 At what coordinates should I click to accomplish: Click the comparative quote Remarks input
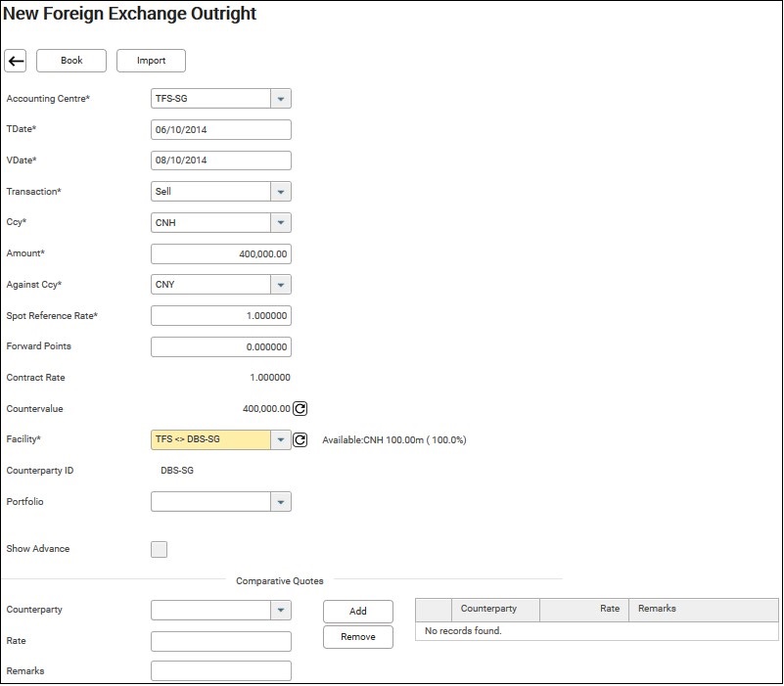221,671
